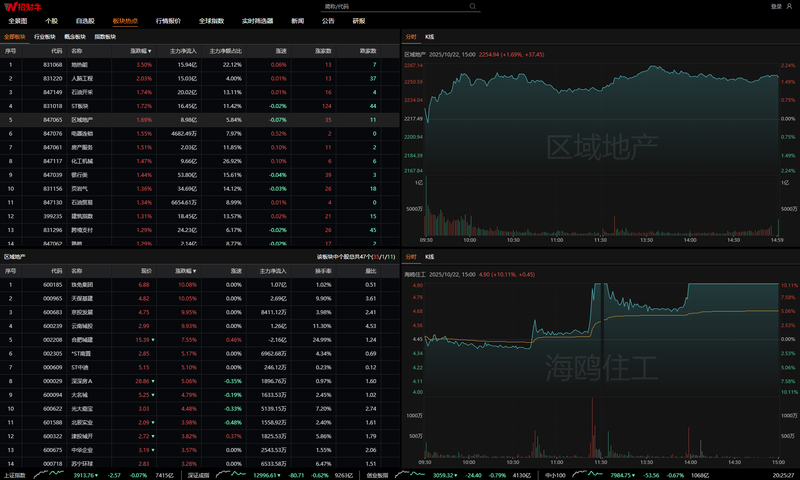Viewport: 800px width, 480px height.
Task: Select the stock row with code 600185
Action: tap(199, 285)
